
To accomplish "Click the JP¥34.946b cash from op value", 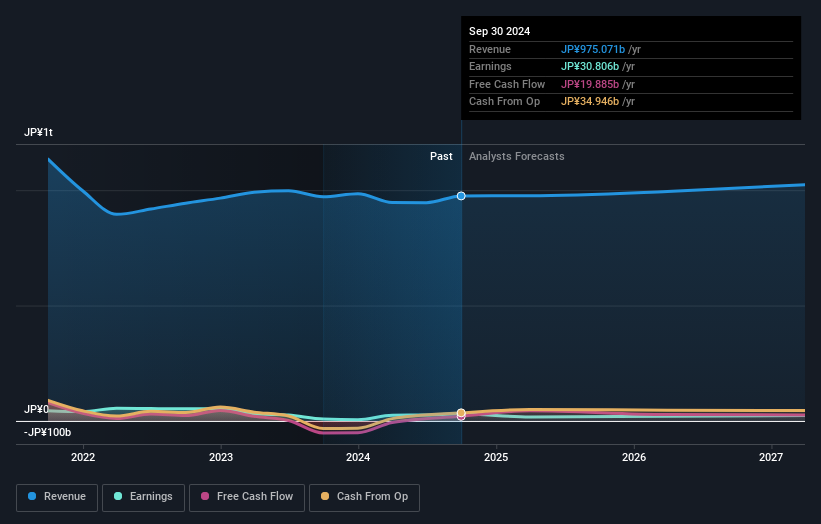I will tap(590, 102).
